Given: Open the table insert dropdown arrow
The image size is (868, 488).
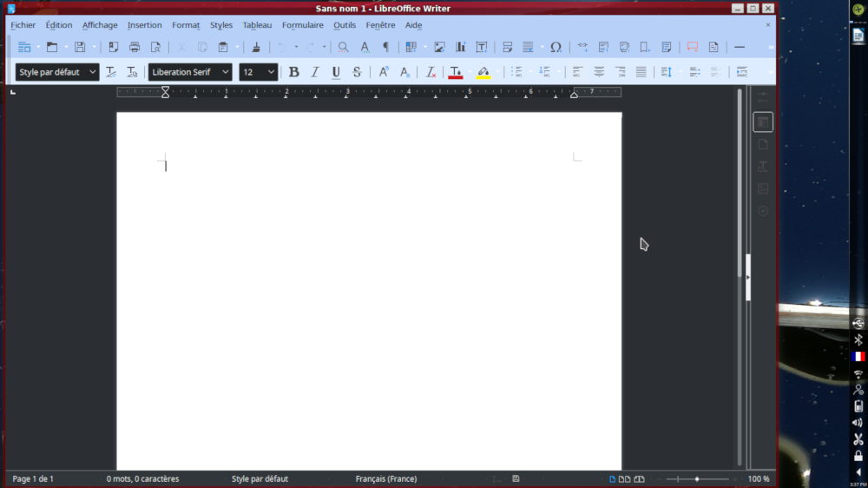Looking at the screenshot, I should coord(425,47).
